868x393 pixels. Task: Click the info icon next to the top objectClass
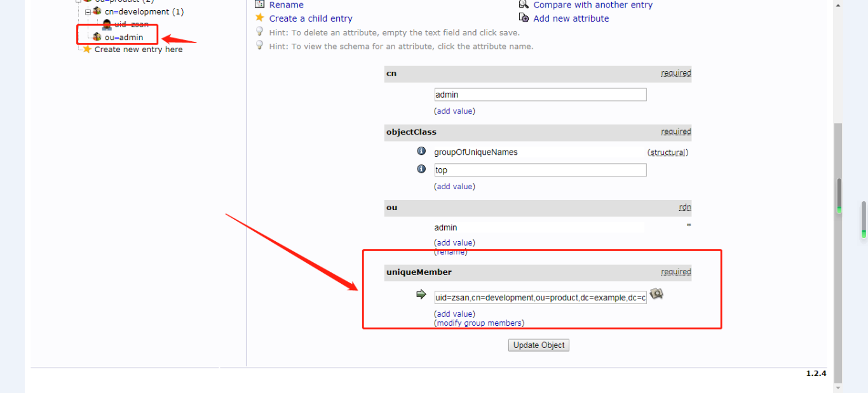coord(421,169)
